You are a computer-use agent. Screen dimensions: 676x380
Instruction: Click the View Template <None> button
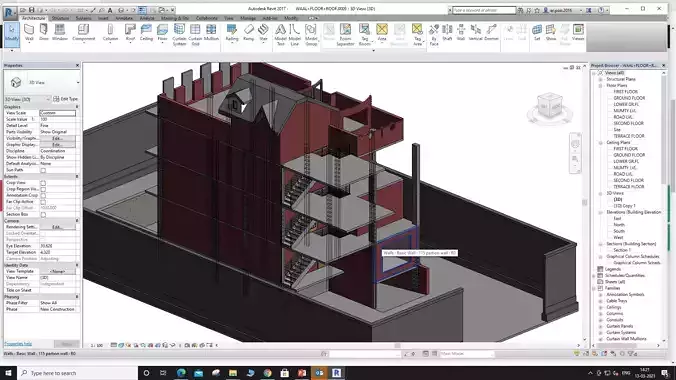click(x=57, y=271)
